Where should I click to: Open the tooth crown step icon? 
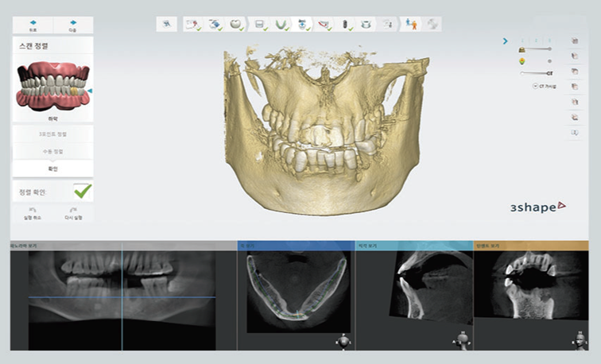[236, 24]
